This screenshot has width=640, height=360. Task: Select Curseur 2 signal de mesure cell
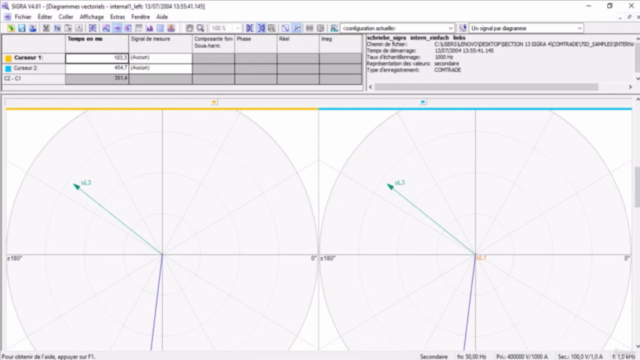coord(160,68)
